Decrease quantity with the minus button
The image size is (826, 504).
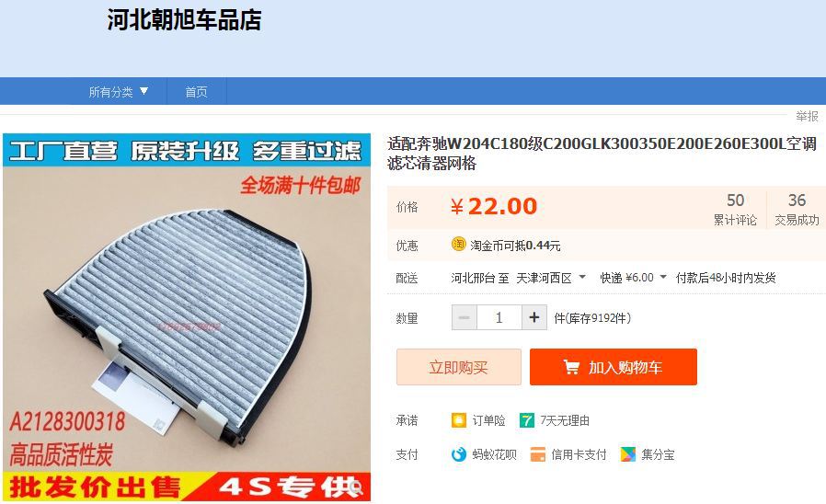(x=465, y=317)
